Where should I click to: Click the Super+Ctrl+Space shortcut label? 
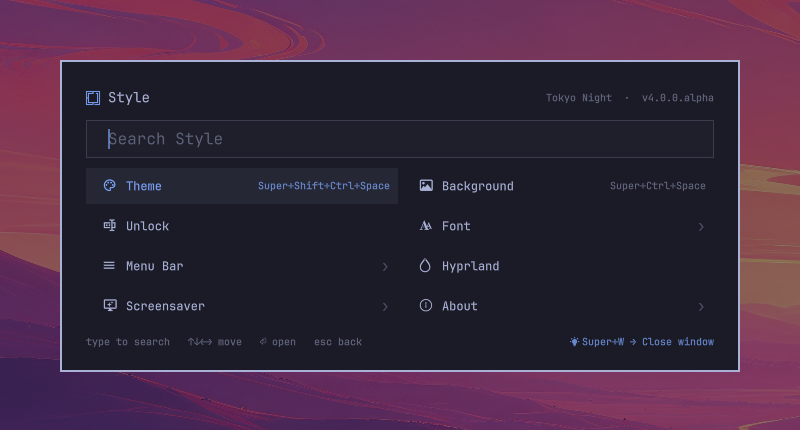[x=658, y=186]
